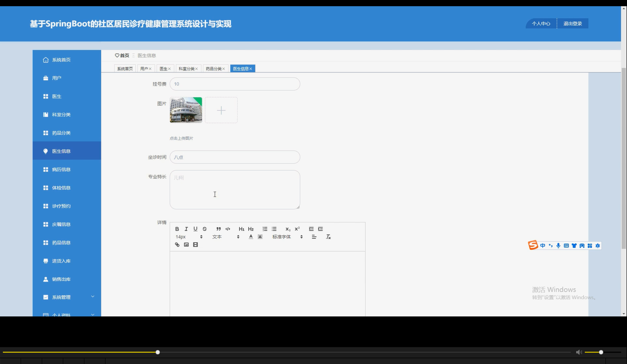
Task: Insert a hyperlink using the editor toolbar
Action: click(x=177, y=244)
